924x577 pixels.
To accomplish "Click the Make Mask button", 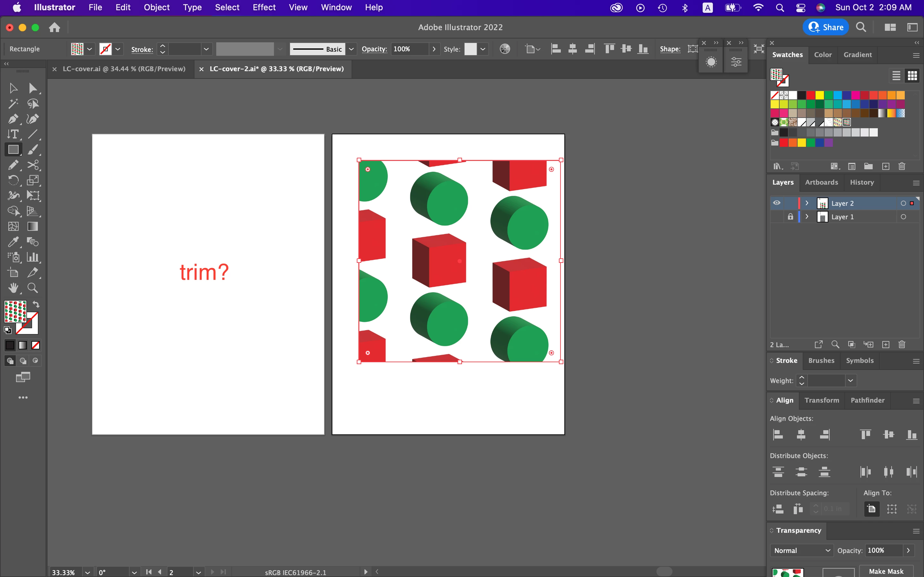I will pyautogui.click(x=886, y=571).
